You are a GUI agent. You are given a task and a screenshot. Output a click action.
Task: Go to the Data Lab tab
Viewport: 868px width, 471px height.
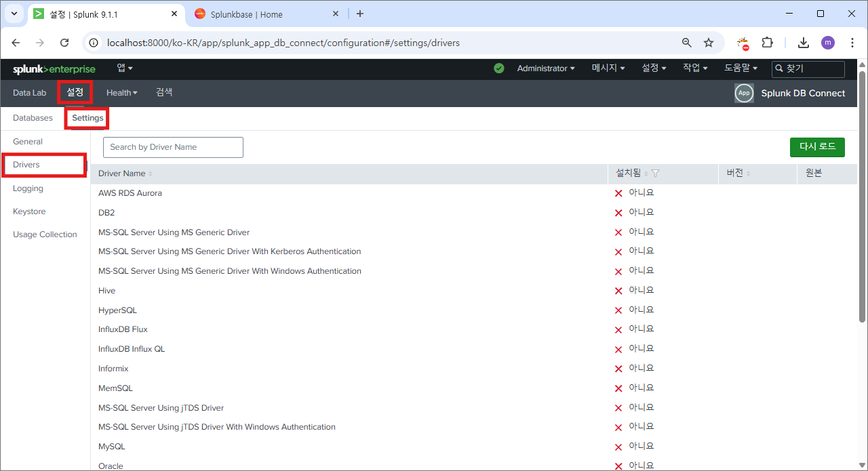click(x=29, y=93)
